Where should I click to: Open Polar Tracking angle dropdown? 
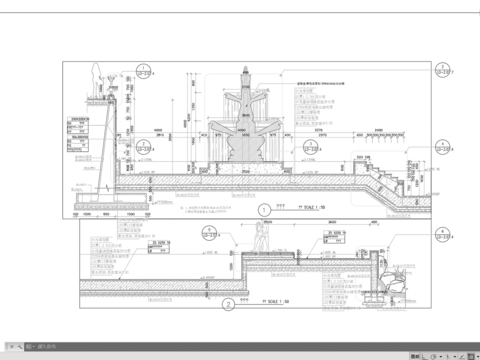pos(441,357)
